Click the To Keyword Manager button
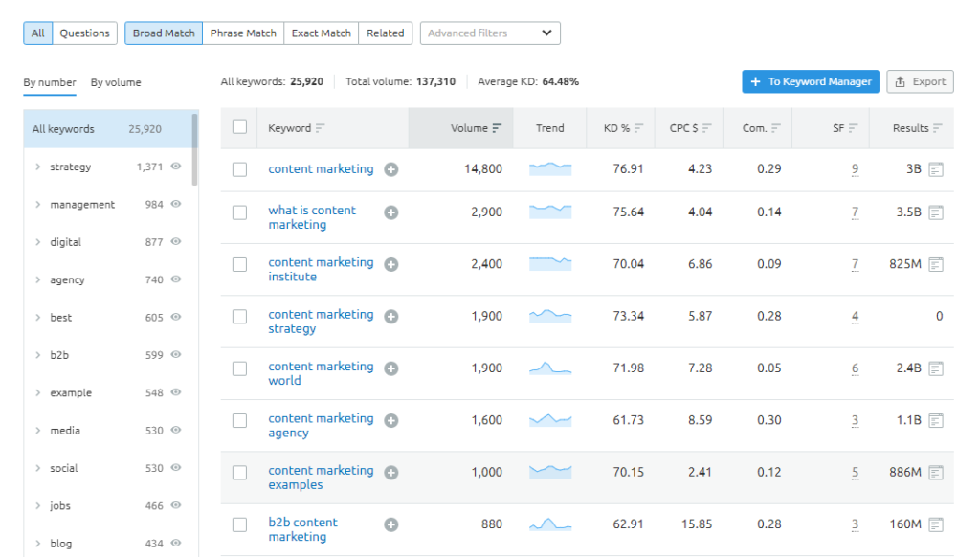980x557 pixels. 810,81
